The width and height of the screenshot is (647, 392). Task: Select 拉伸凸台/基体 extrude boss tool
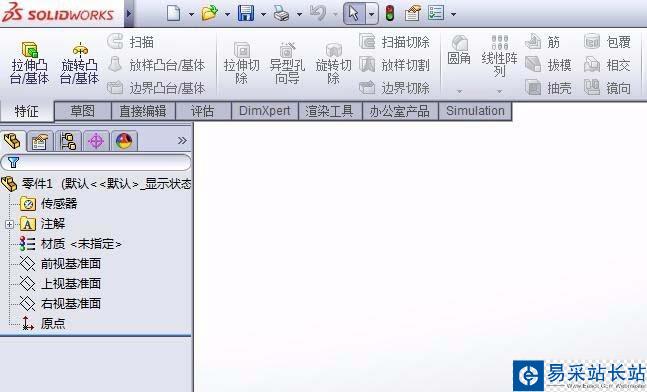tap(29, 63)
